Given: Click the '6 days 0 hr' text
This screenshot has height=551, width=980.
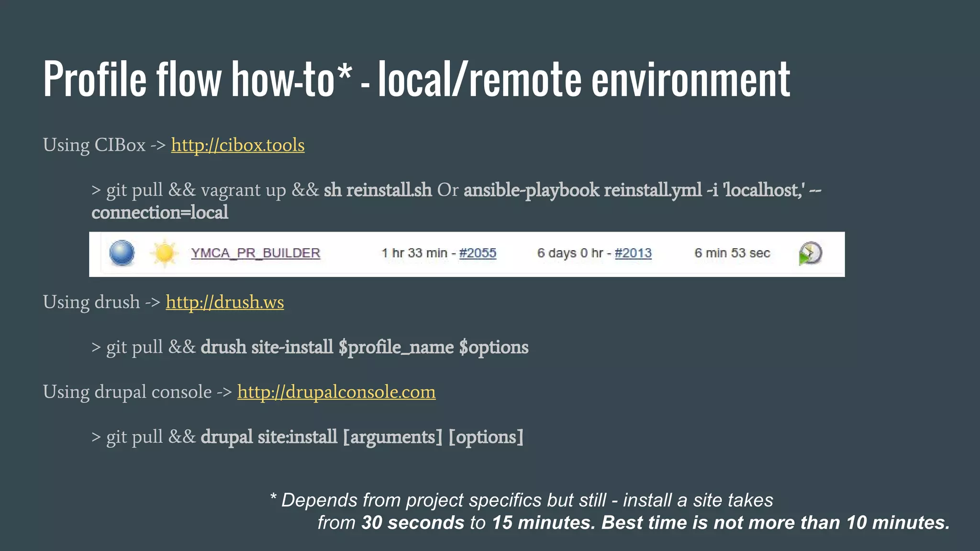Looking at the screenshot, I should click(x=570, y=253).
